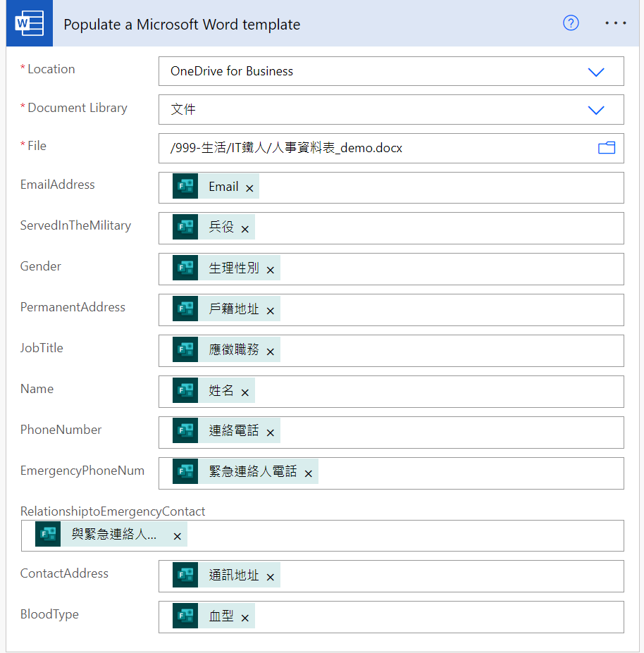The width and height of the screenshot is (644, 653).
Task: Remove the 生理性別 token with its X
Action: (271, 270)
